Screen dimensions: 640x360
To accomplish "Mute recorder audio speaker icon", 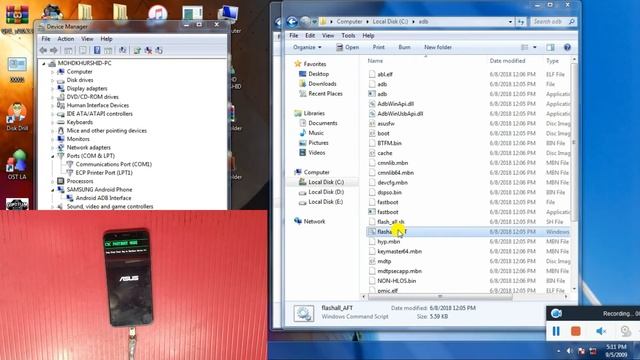I will click(x=600, y=331).
